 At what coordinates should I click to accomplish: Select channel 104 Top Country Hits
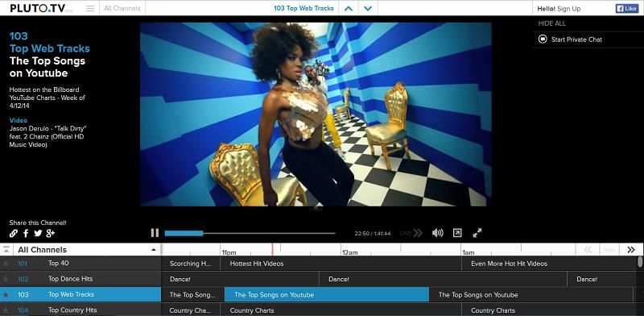tap(80, 310)
